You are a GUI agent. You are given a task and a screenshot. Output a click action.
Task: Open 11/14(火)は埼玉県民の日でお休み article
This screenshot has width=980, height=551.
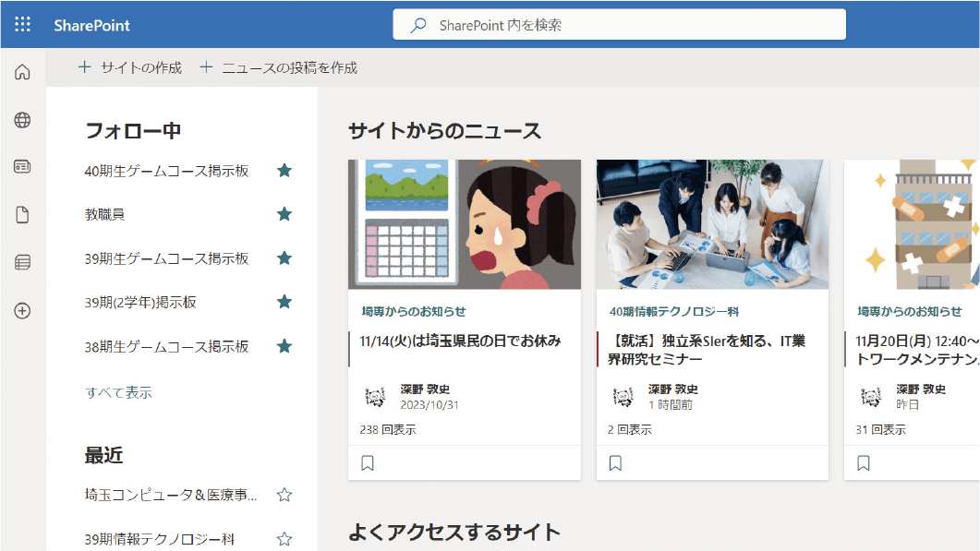pos(461,341)
